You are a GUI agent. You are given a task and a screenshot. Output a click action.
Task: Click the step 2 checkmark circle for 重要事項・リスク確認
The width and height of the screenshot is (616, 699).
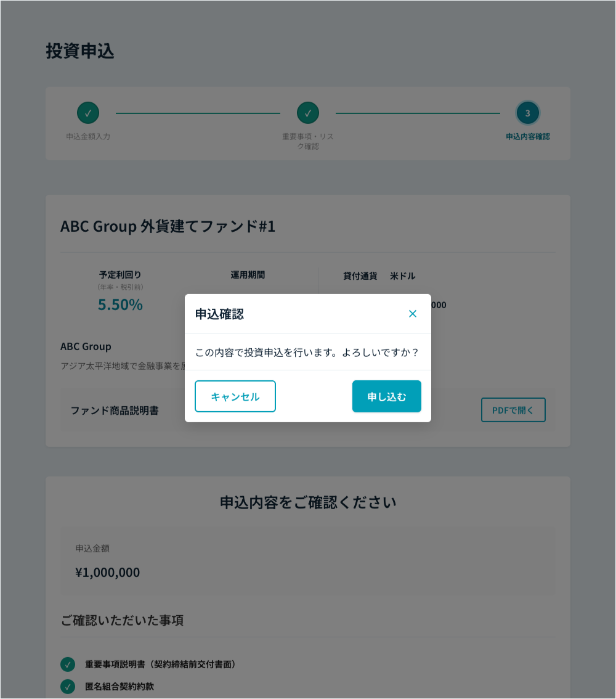pyautogui.click(x=308, y=113)
